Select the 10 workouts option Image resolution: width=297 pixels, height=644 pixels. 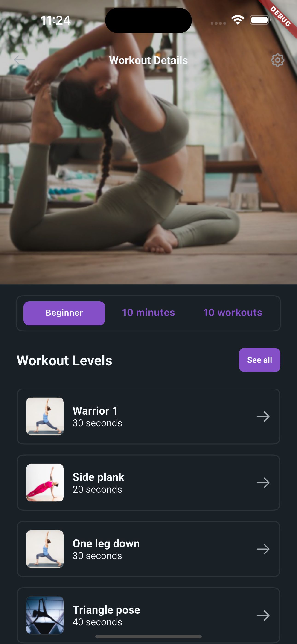pyautogui.click(x=233, y=313)
